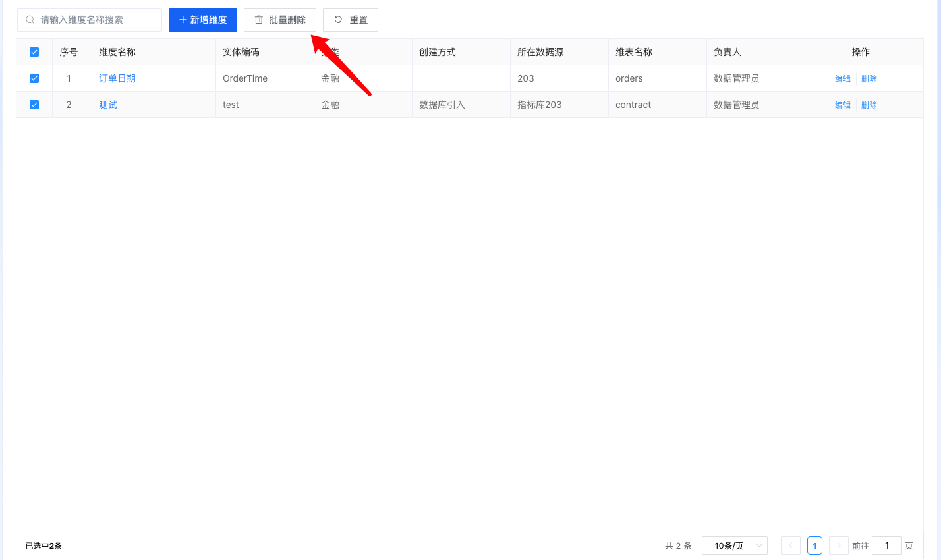Open the 10条/页 page size dropdown

(735, 546)
